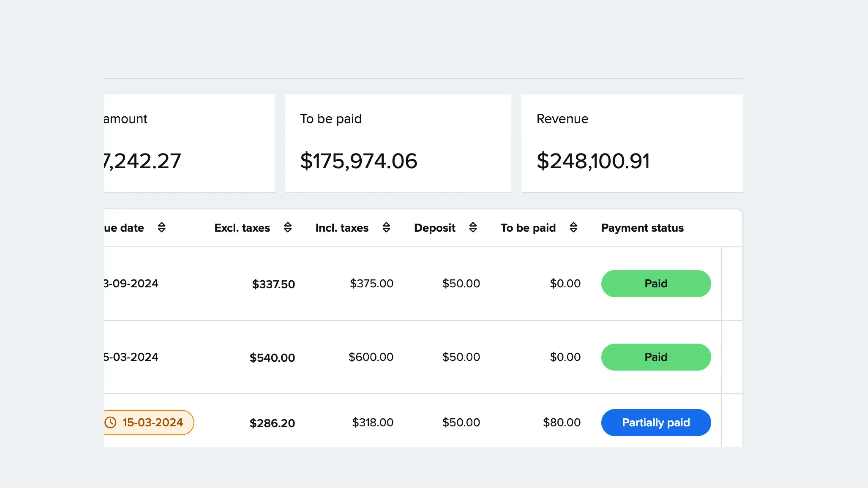Click the Deposit column sort arrows
868x488 pixels.
(473, 228)
